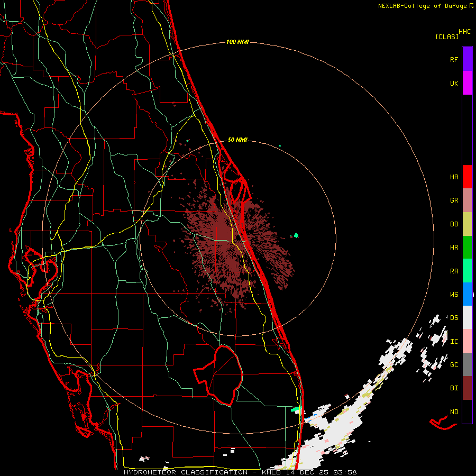Click the HA legend label
Screen dimensions: 476x476
tap(454, 177)
